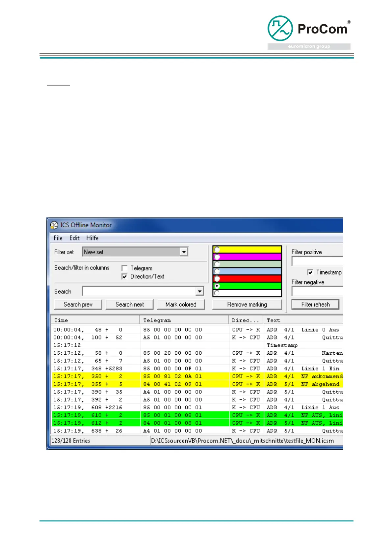Choose the red marking color
The image size is (392, 554).
click(x=217, y=279)
